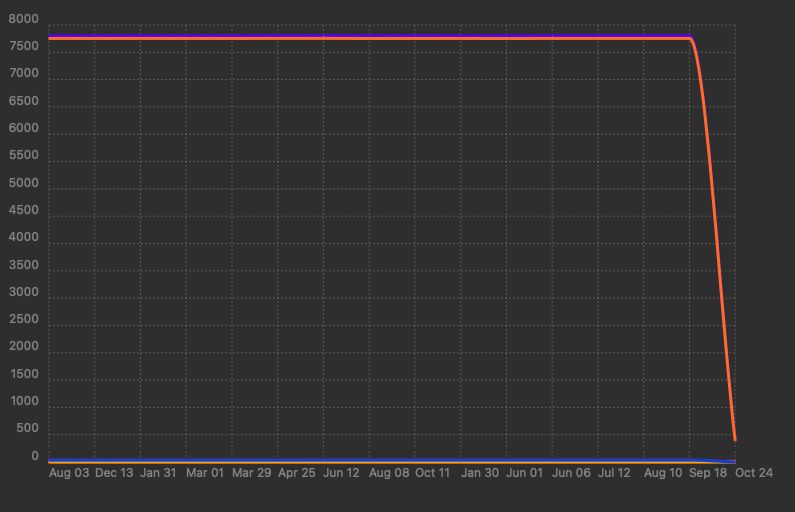
Task: Click the Jun 06 x-axis label
Action: click(x=571, y=473)
